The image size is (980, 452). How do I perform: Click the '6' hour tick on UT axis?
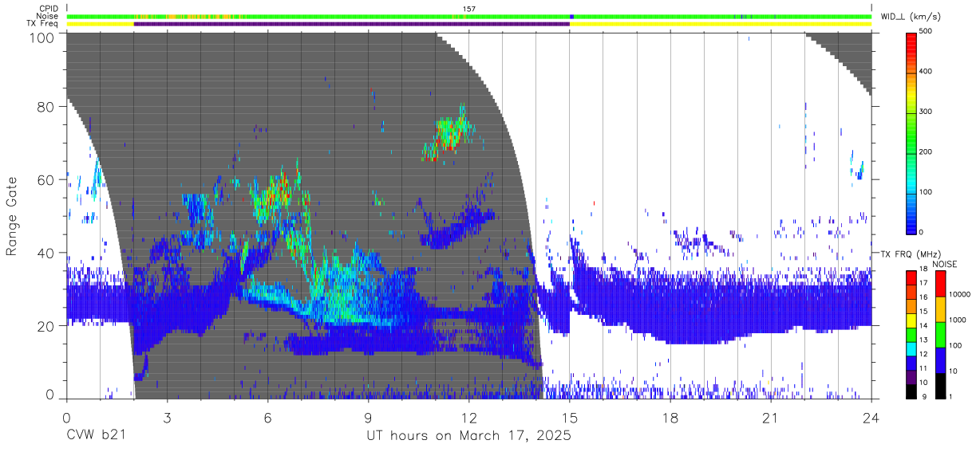tap(268, 417)
